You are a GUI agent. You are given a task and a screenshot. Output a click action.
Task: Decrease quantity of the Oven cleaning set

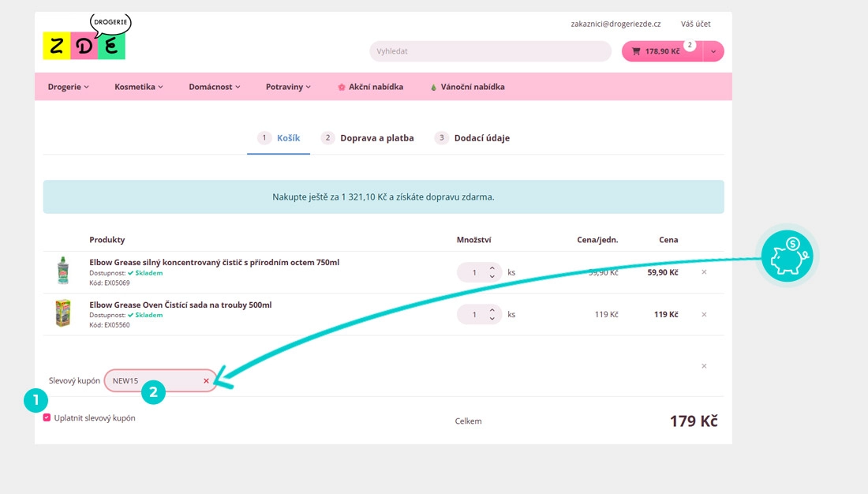492,318
